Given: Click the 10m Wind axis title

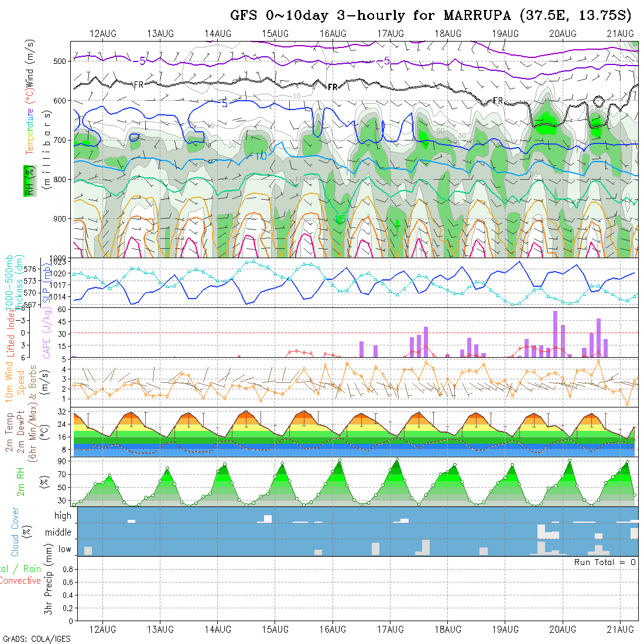Looking at the screenshot, I should pyautogui.click(x=10, y=382).
